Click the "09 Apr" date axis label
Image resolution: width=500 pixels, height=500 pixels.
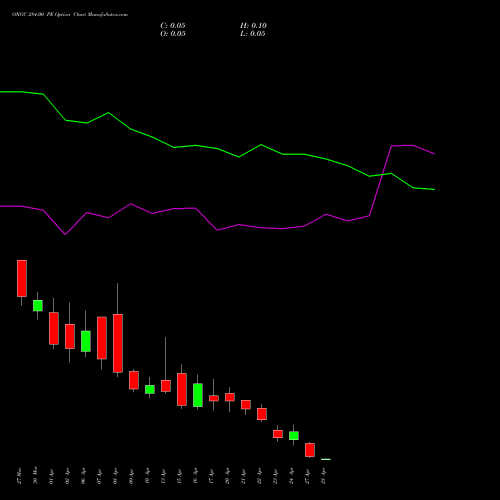tap(131, 476)
